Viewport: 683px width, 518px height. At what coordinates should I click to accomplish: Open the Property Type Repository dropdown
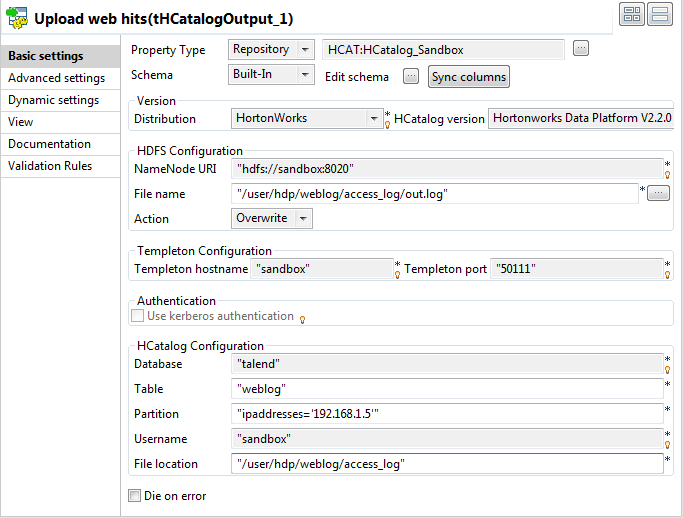pyautogui.click(x=272, y=50)
